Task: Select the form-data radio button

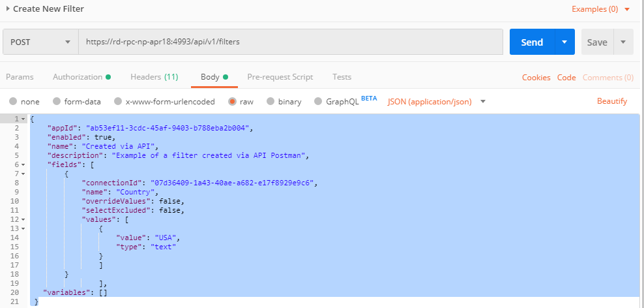Action: click(57, 102)
